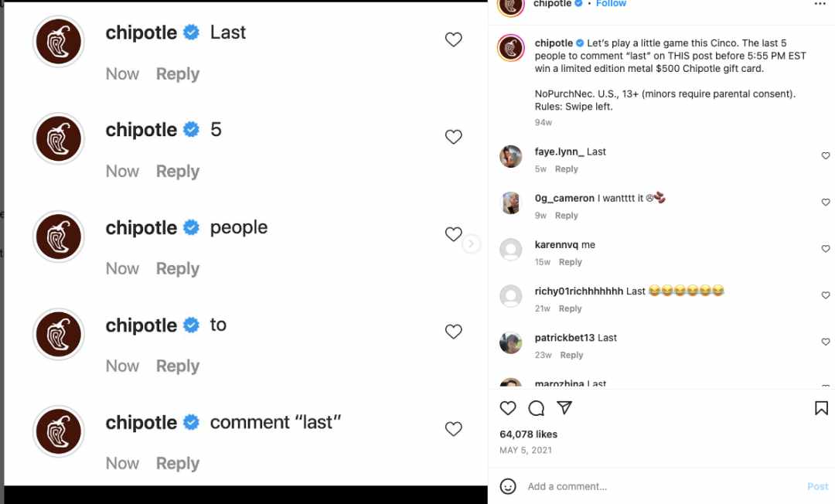Focus the Add a comment field

[x=660, y=486]
